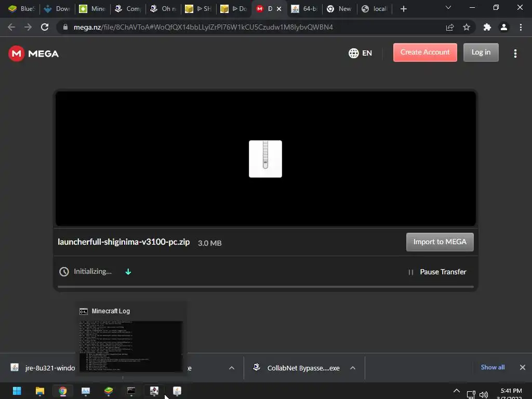Switch to the 64-b tab
This screenshot has height=399, width=532.
click(x=304, y=9)
